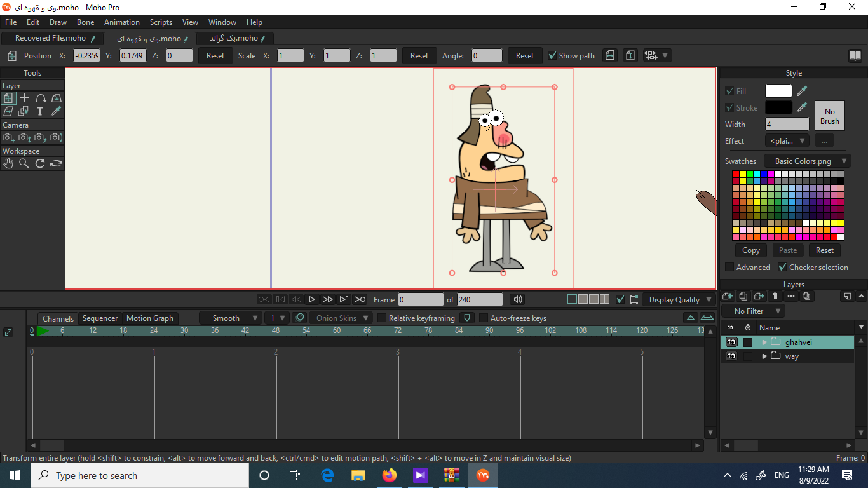This screenshot has width=868, height=488.
Task: Toggle the Stroke checkbox
Action: point(729,107)
